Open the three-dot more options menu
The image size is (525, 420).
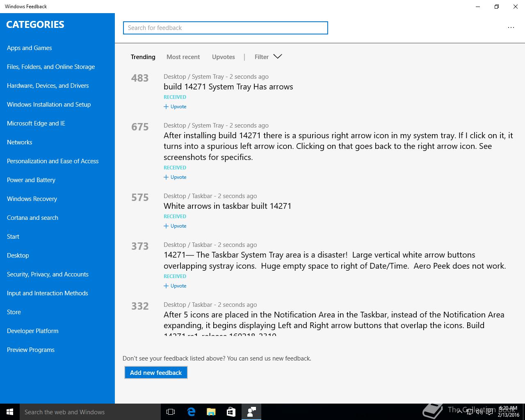tap(511, 27)
